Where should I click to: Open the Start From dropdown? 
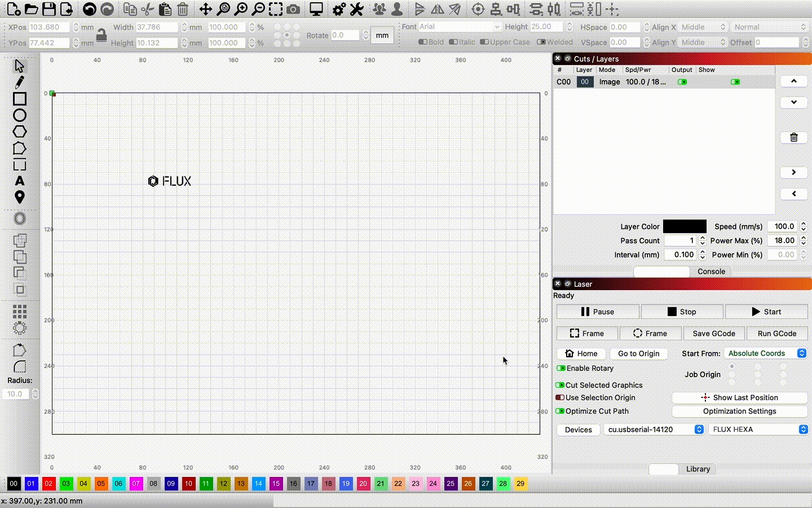(x=765, y=353)
